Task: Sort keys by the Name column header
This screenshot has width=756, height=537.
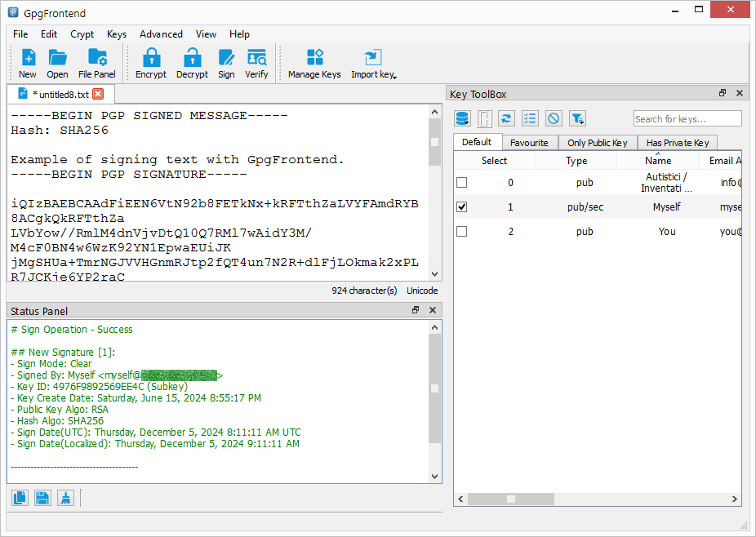Action: pos(658,161)
